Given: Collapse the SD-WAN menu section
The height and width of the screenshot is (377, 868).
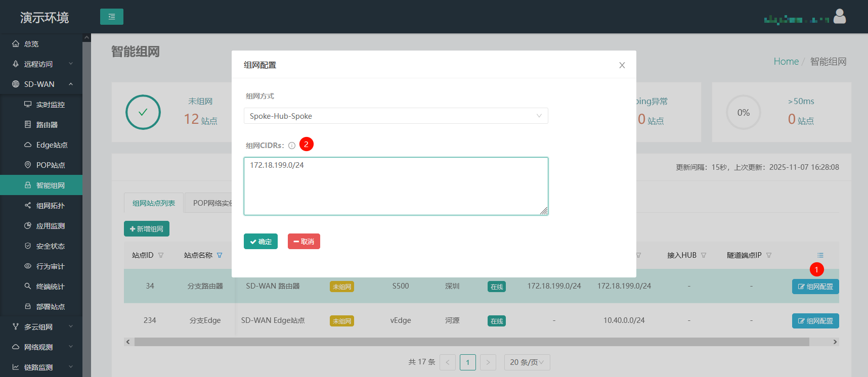Looking at the screenshot, I should pyautogui.click(x=41, y=84).
